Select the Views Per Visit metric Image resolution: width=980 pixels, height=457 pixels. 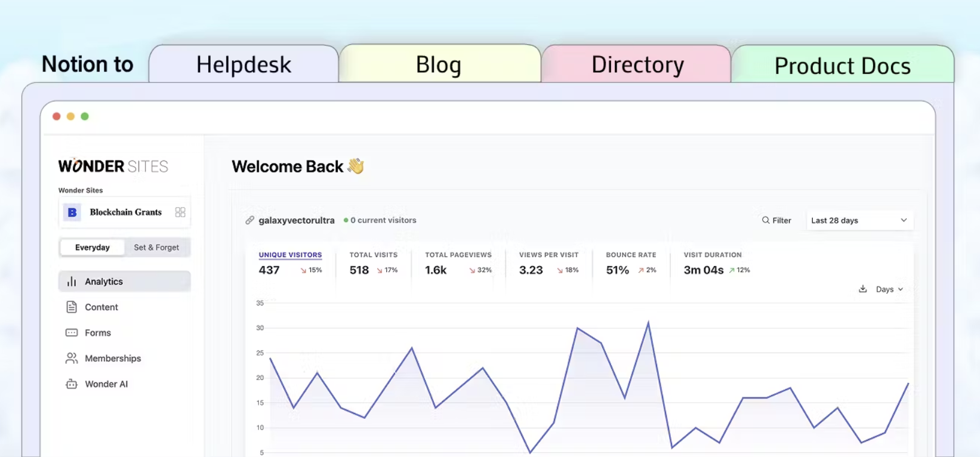click(x=548, y=263)
